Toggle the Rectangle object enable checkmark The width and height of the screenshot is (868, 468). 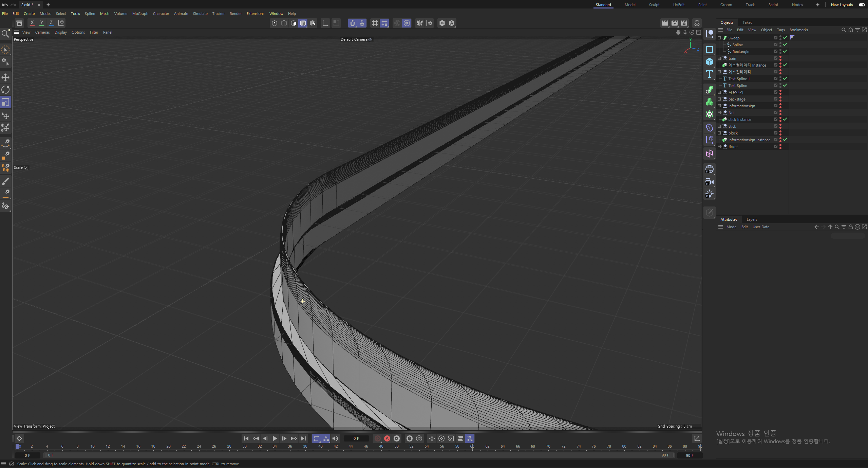[x=785, y=51]
